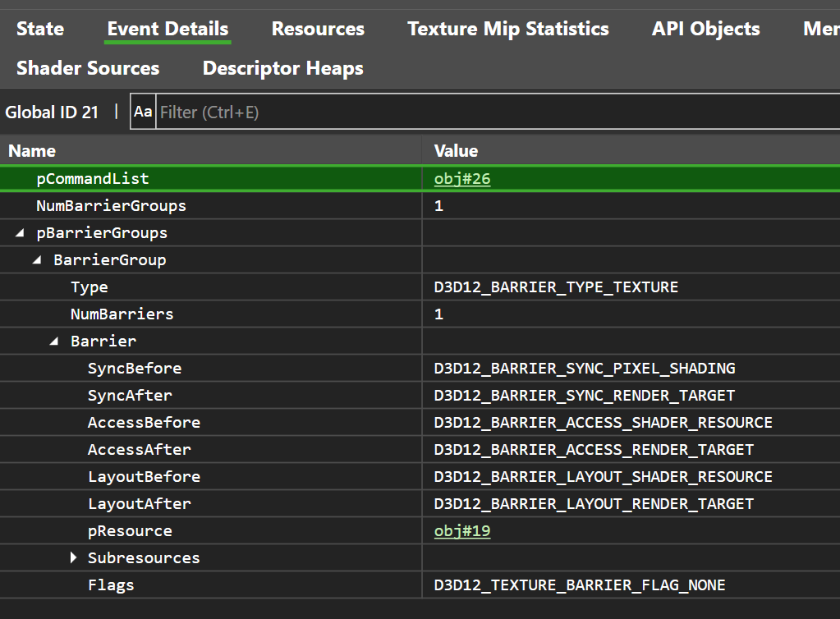The width and height of the screenshot is (840, 619).
Task: Follow the obj#19 resource link
Action: 462,531
